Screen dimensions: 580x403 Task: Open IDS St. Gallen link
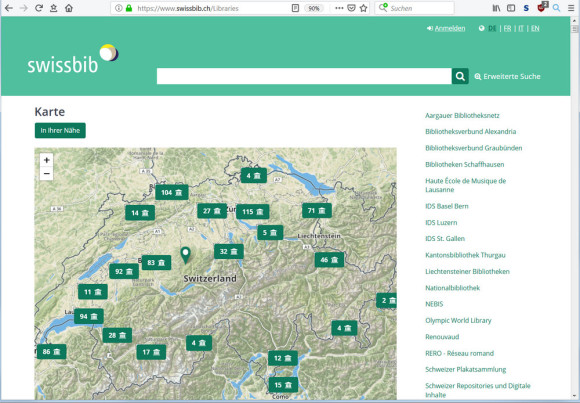[445, 239]
